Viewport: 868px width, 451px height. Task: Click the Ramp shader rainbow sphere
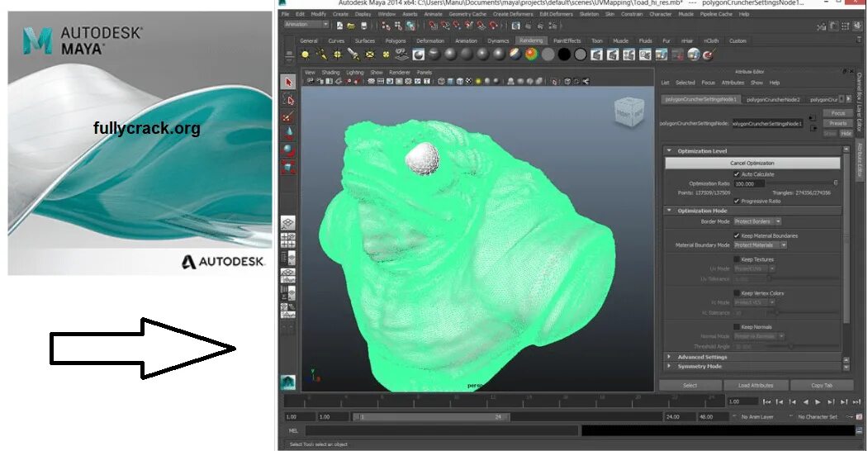(x=531, y=55)
